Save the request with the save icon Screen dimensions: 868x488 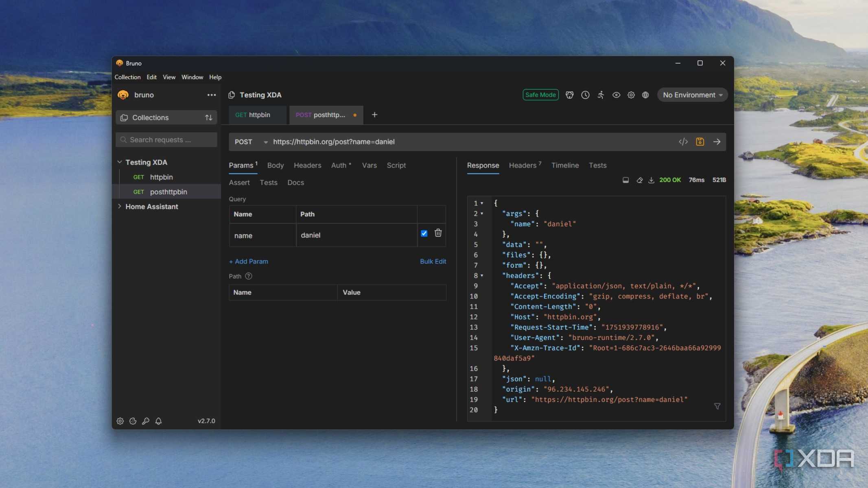point(700,142)
